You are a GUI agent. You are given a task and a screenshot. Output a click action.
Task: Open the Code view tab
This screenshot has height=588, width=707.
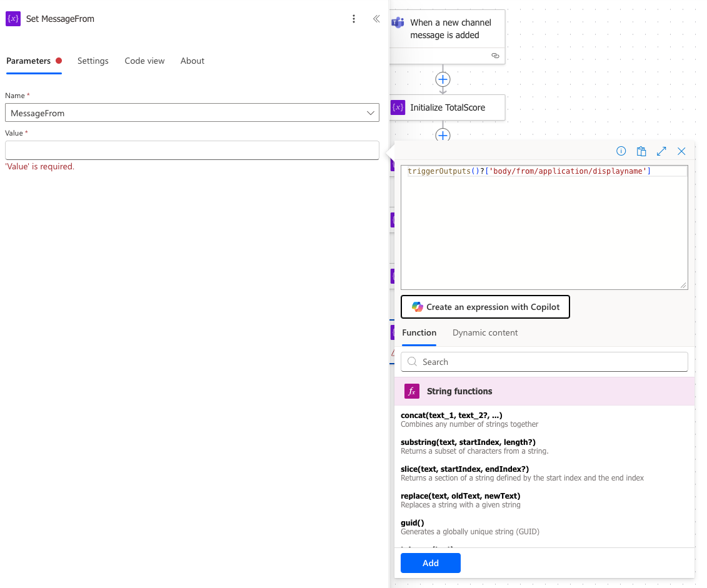point(144,61)
